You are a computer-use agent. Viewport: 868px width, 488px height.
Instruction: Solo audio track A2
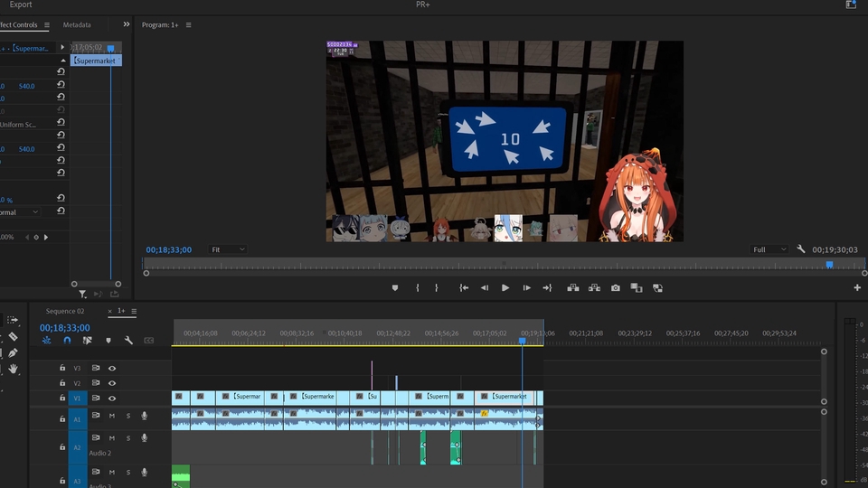(x=128, y=437)
